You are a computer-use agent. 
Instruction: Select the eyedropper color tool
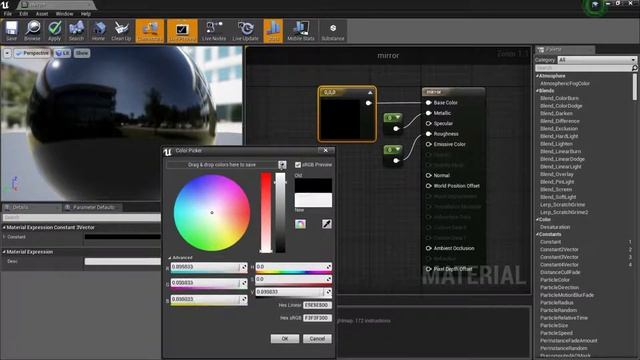click(327, 224)
